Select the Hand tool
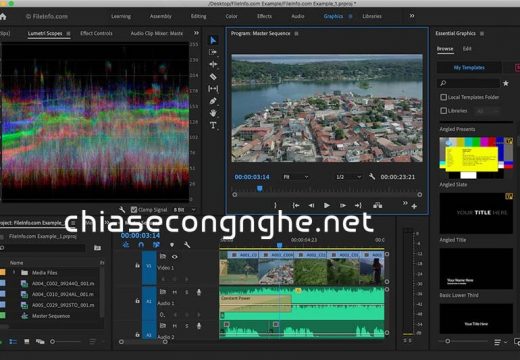The height and width of the screenshot is (360, 520). (x=213, y=113)
